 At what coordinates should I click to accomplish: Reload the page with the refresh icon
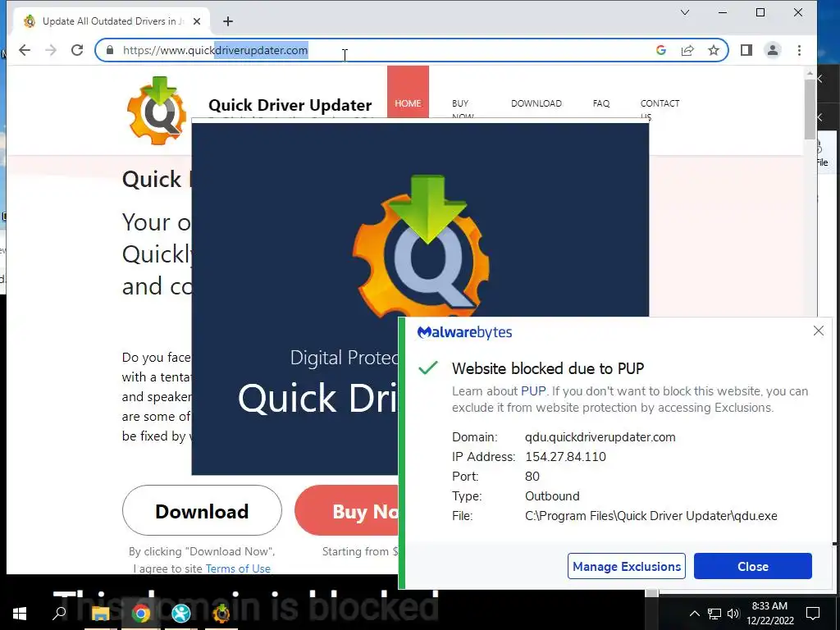tap(77, 50)
